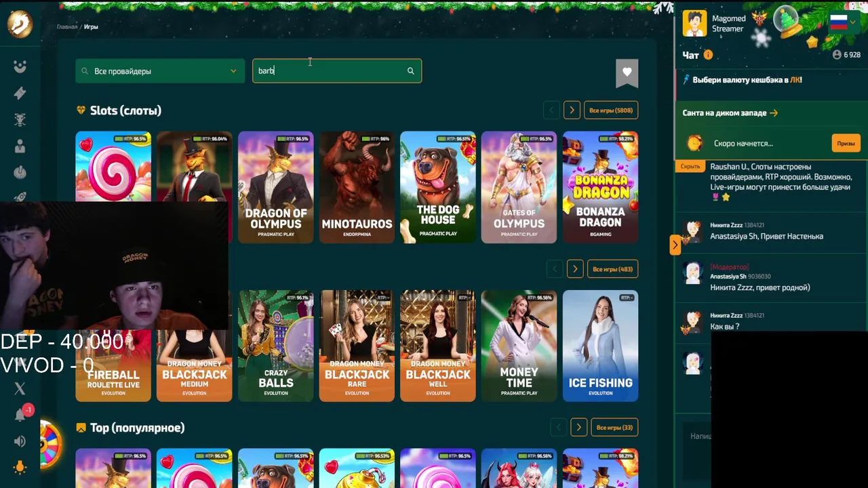868x488 pixels.
Task: Spin the fortune wheel icon
Action: click(50, 445)
